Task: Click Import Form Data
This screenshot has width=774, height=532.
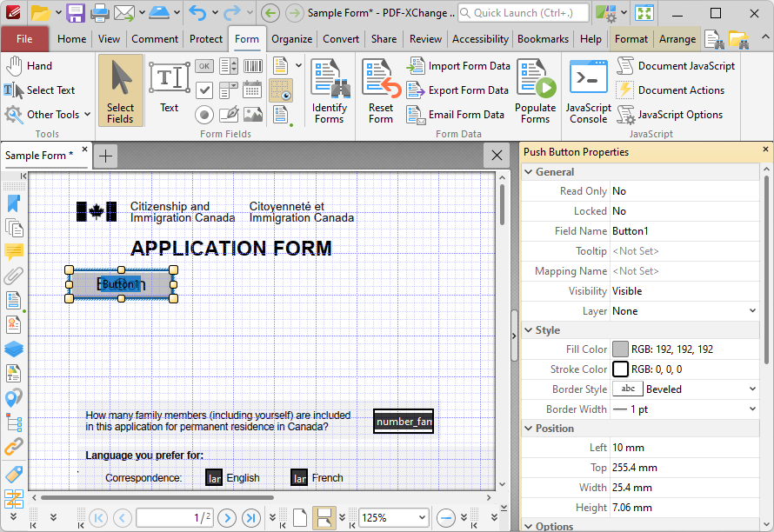Action: pyautogui.click(x=457, y=66)
